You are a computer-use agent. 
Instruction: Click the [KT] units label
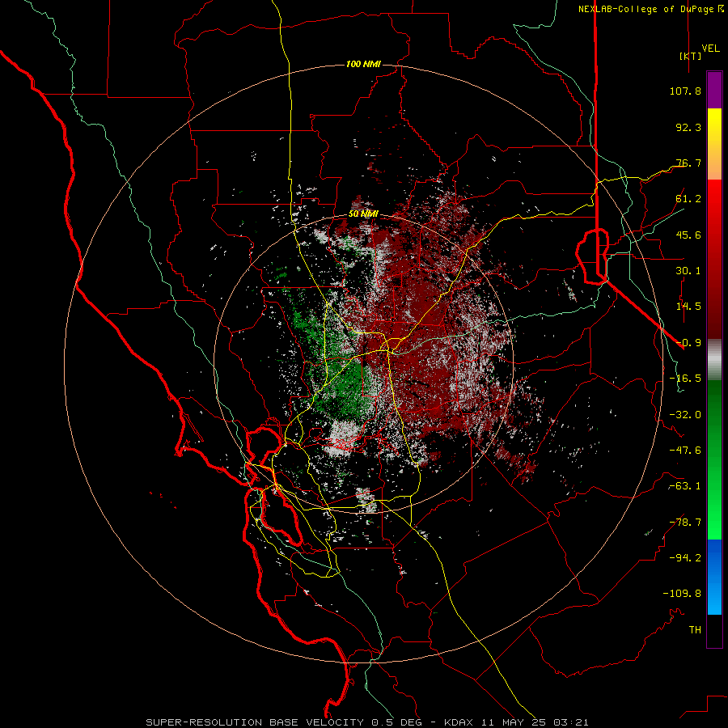pos(691,56)
